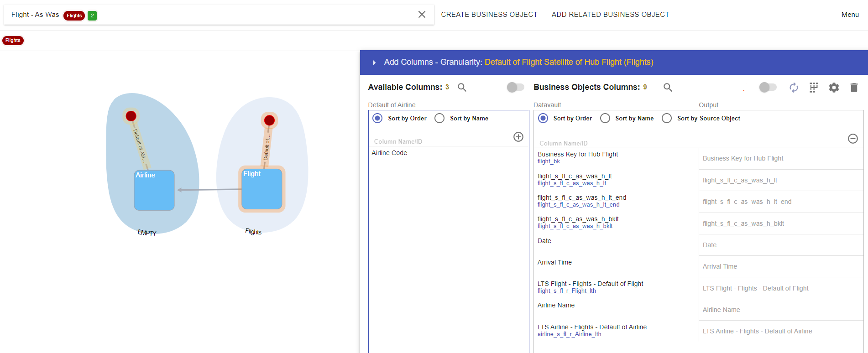Select Sort by Name for Available Columns
The width and height of the screenshot is (868, 353).
tap(439, 119)
